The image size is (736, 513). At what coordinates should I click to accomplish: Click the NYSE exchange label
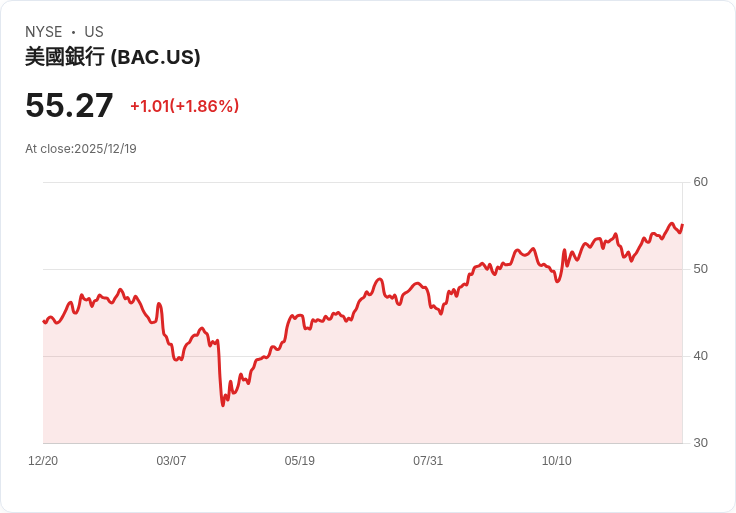[x=44, y=32]
